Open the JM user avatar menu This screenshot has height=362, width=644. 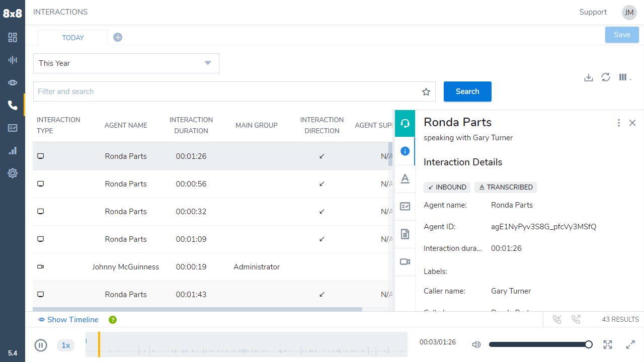coord(629,13)
